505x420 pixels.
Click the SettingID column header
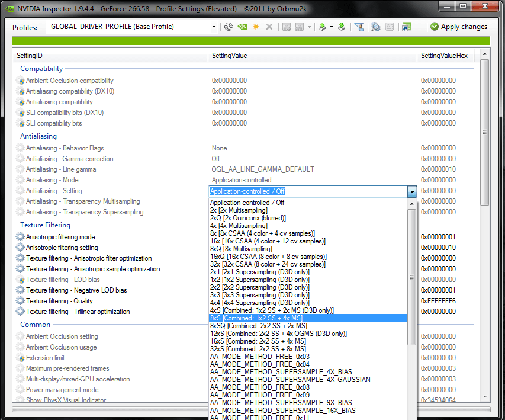(111, 56)
